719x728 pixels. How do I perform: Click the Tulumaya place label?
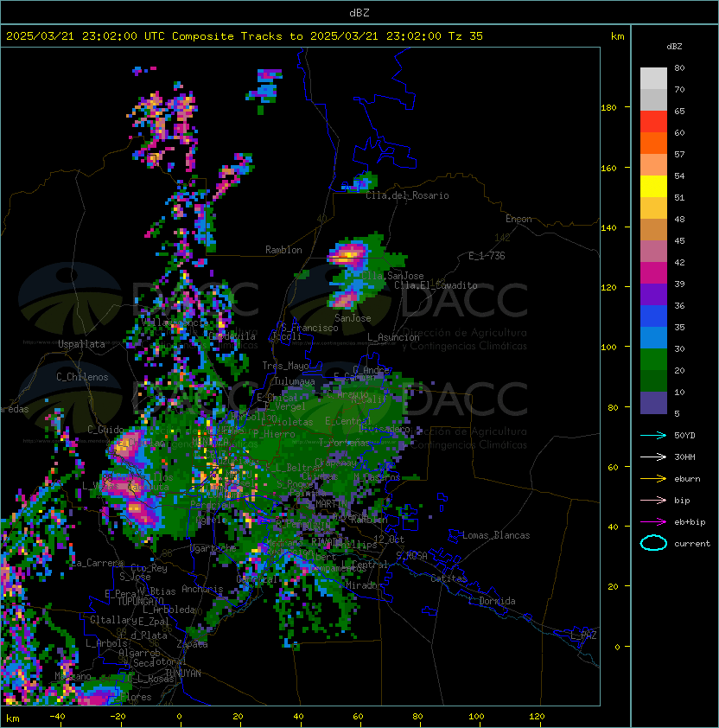(295, 381)
